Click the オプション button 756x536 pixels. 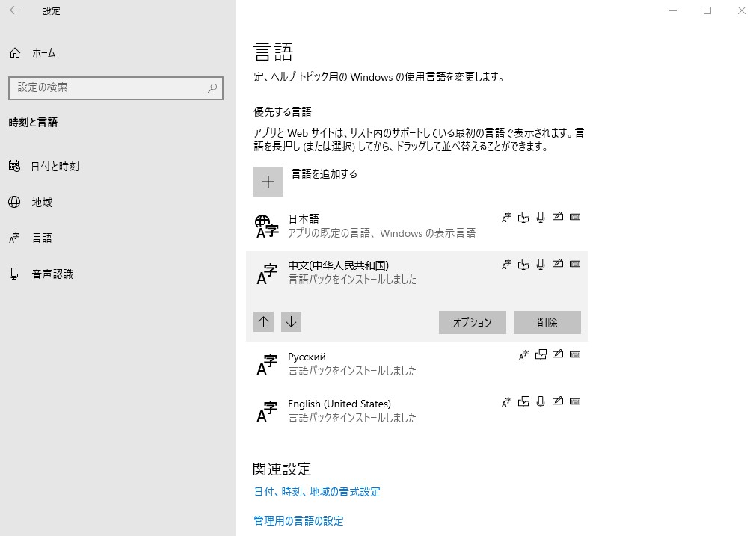(472, 322)
